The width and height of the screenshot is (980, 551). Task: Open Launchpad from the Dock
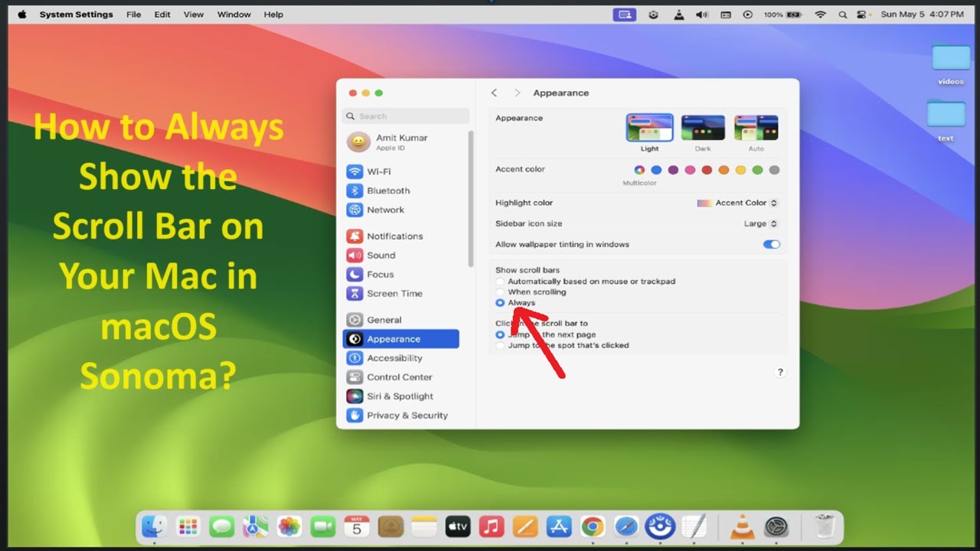tap(188, 526)
